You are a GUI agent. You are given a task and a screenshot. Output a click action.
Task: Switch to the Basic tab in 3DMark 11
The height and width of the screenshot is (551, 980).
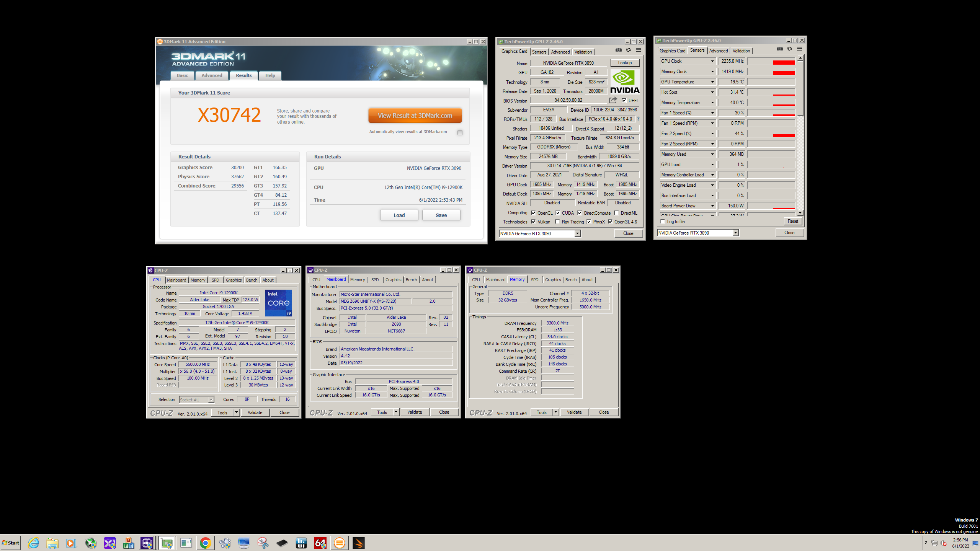coord(182,75)
